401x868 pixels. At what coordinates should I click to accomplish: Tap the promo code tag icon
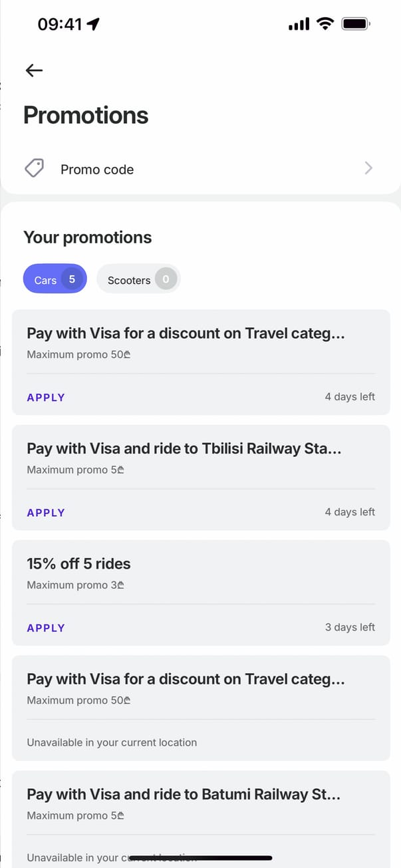click(x=35, y=168)
